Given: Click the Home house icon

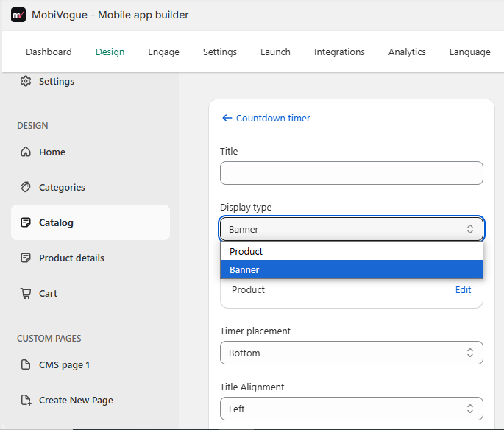Looking at the screenshot, I should [x=26, y=152].
